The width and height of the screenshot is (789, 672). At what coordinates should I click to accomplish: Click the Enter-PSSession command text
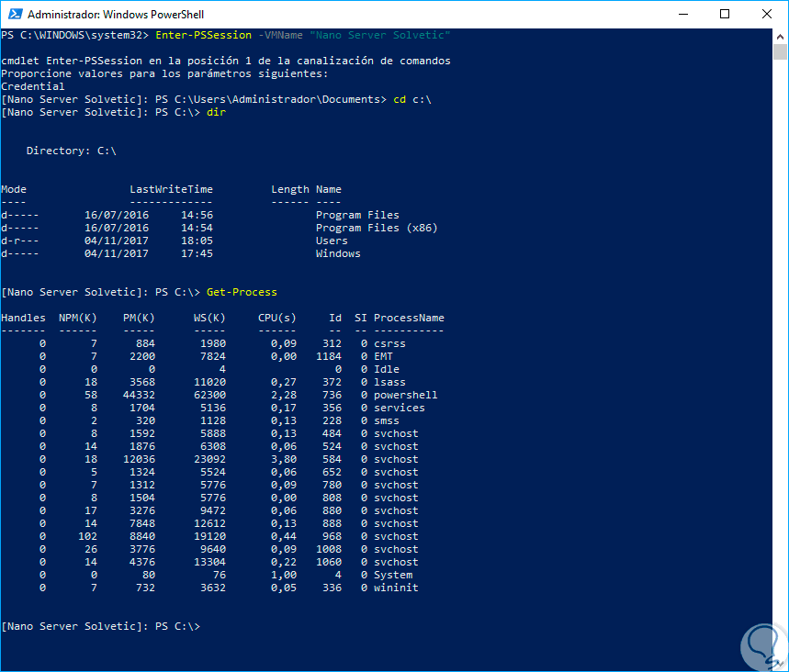203,35
